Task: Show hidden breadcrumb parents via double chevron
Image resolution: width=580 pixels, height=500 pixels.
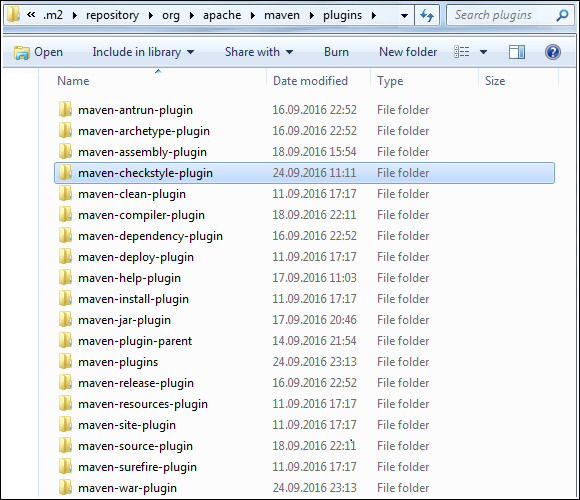Action: [x=31, y=15]
